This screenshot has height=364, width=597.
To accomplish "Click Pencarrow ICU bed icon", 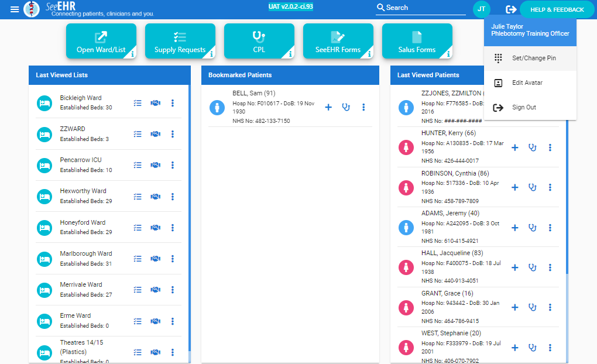I will click(x=44, y=165).
